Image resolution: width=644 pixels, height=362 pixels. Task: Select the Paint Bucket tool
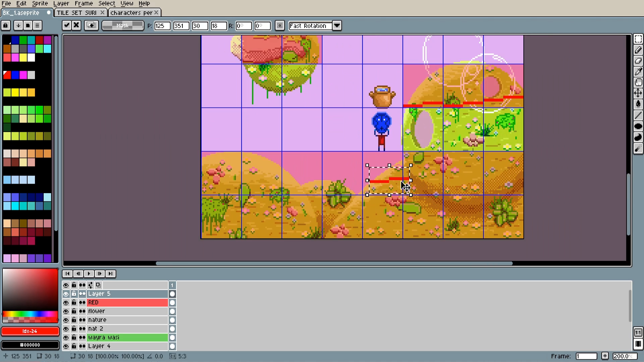638,104
